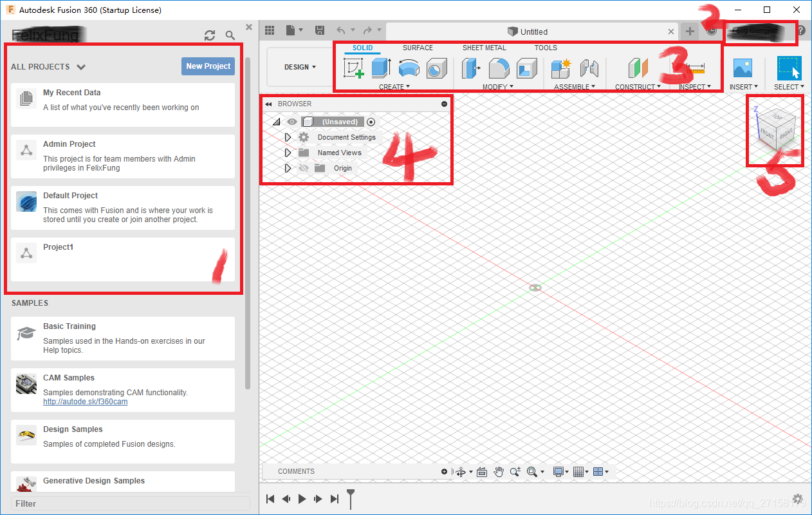
Task: Expand the Comments panel plus button
Action: coord(444,472)
